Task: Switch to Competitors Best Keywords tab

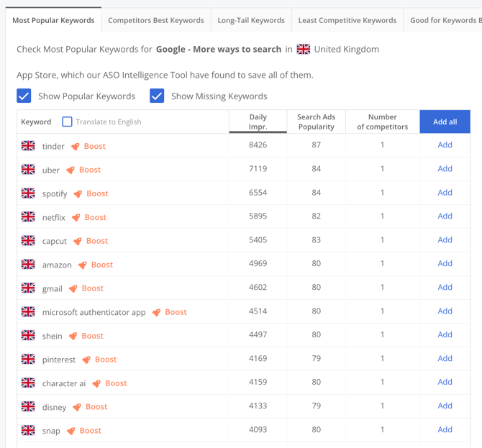Action: [x=155, y=20]
